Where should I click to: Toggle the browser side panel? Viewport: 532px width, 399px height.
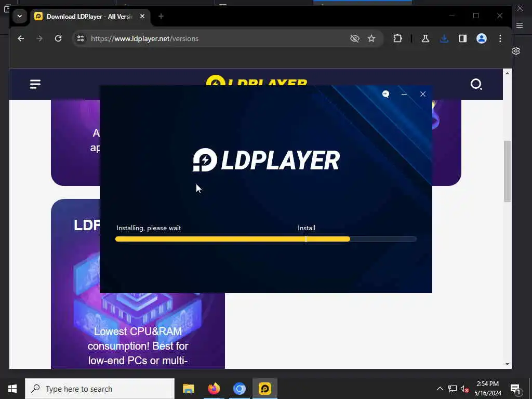pyautogui.click(x=463, y=38)
